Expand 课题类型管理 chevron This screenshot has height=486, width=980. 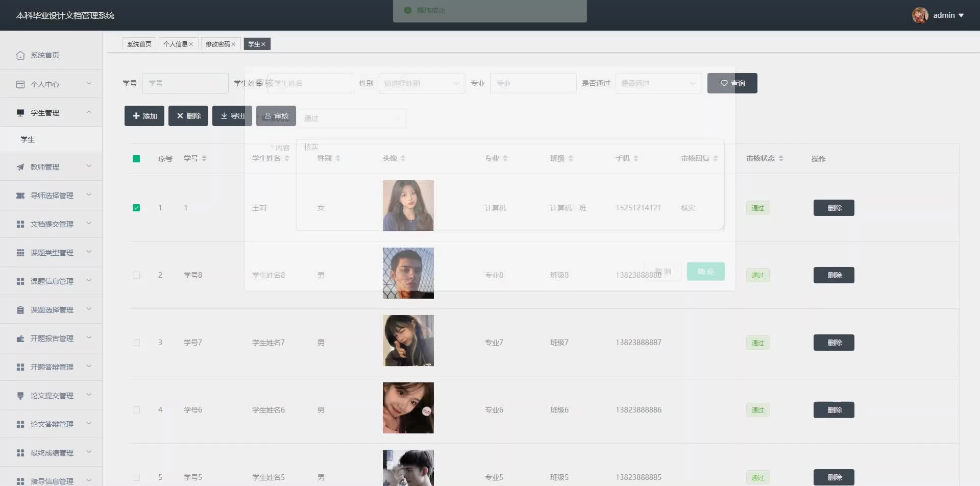pyautogui.click(x=89, y=252)
